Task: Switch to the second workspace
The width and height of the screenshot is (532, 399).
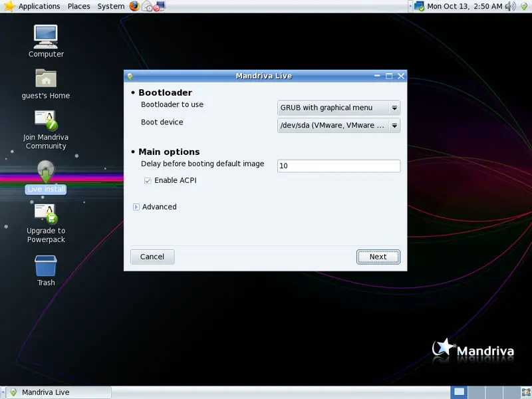Action: tap(476, 392)
